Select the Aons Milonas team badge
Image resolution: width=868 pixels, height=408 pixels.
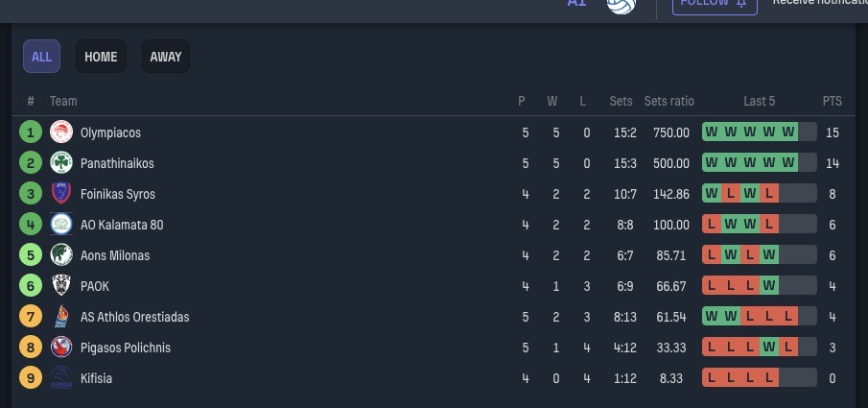point(61,255)
